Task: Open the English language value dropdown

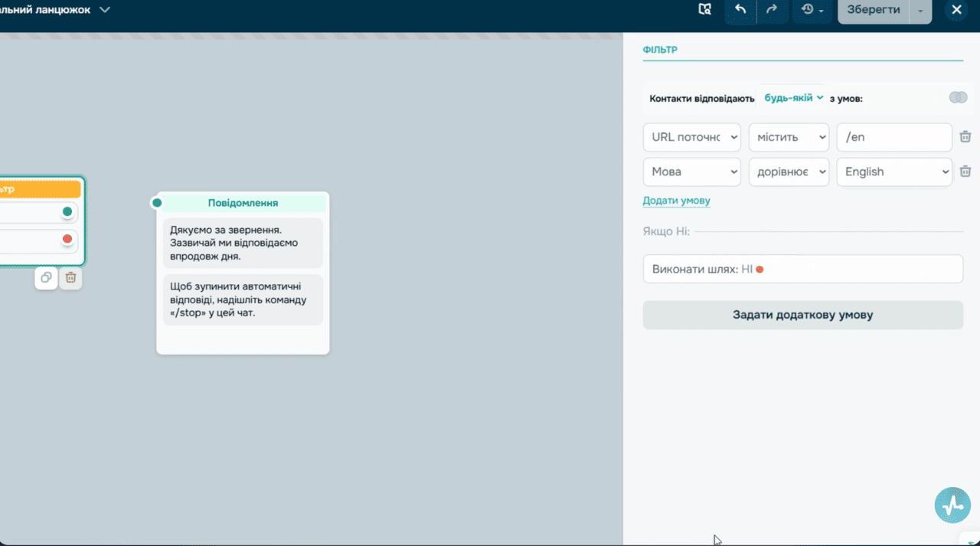Action: click(x=894, y=172)
